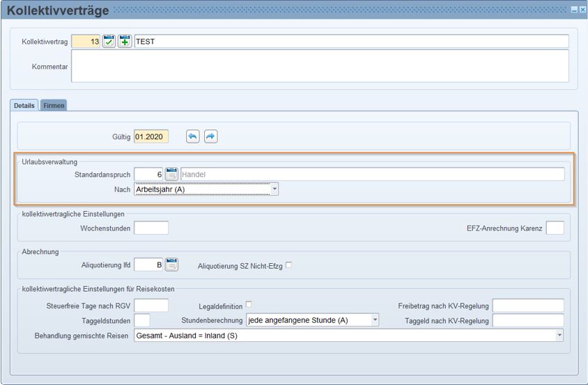The image size is (588, 385).
Task: Open the Aliquotierung lfd lookup icon
Action: (171, 265)
